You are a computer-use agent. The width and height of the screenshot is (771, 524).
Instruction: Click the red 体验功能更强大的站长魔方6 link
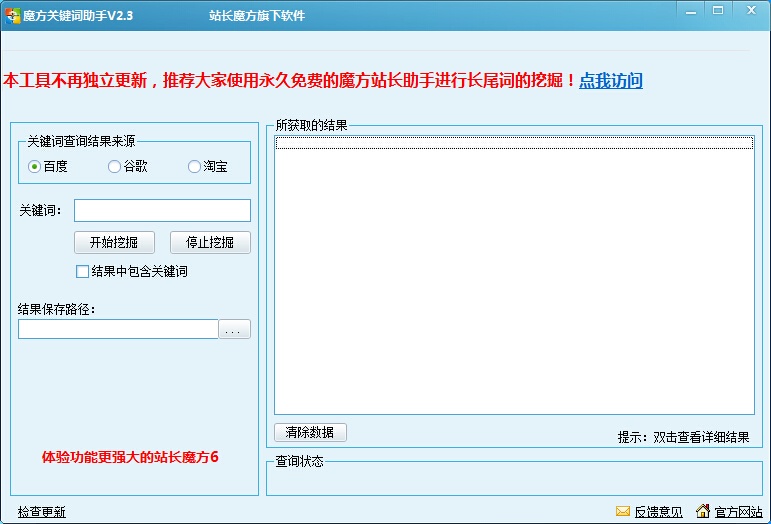click(x=130, y=457)
